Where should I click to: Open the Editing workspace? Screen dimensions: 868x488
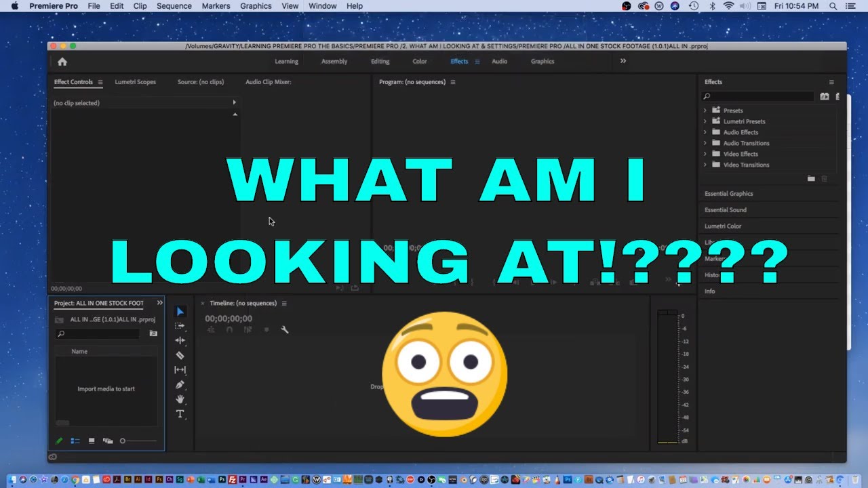pyautogui.click(x=380, y=62)
